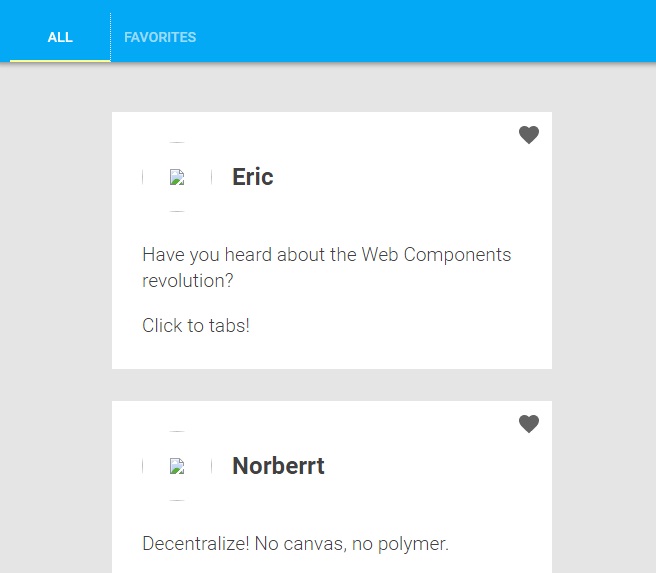The height and width of the screenshot is (573, 656).
Task: Click Eric's avatar image
Action: coord(177,177)
